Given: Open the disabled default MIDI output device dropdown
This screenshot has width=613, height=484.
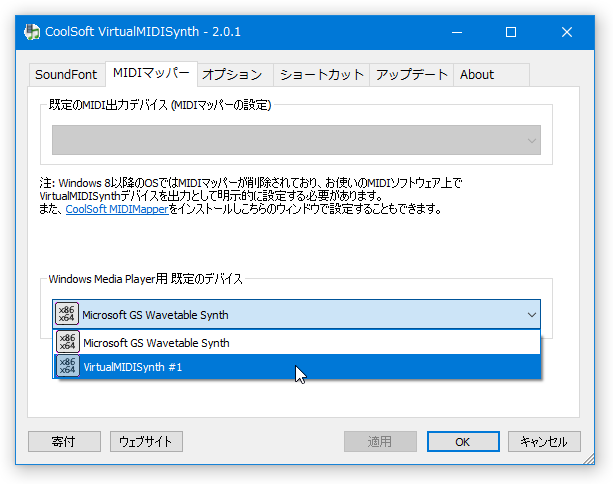Looking at the screenshot, I should [x=296, y=140].
